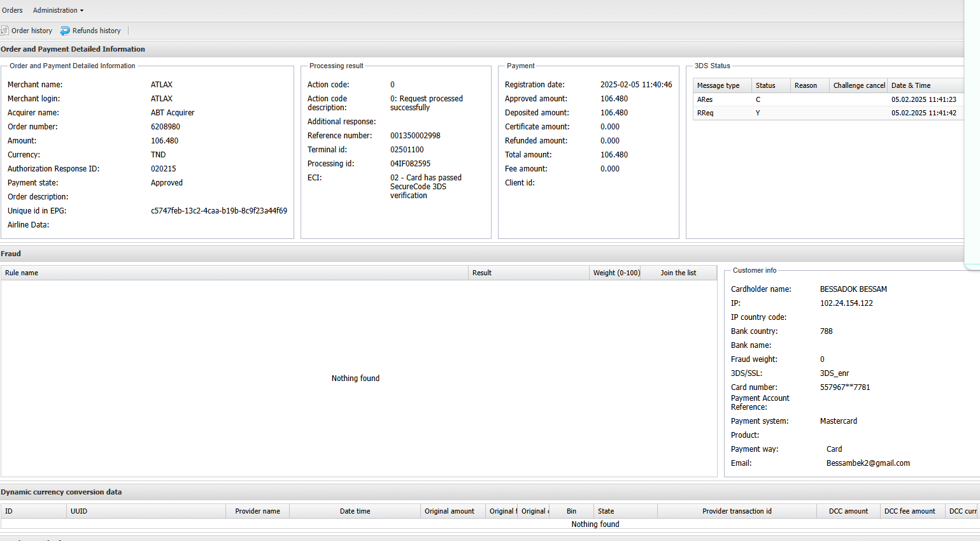Click the Unique id in EPG value
The width and height of the screenshot is (980, 541).
pyautogui.click(x=218, y=211)
